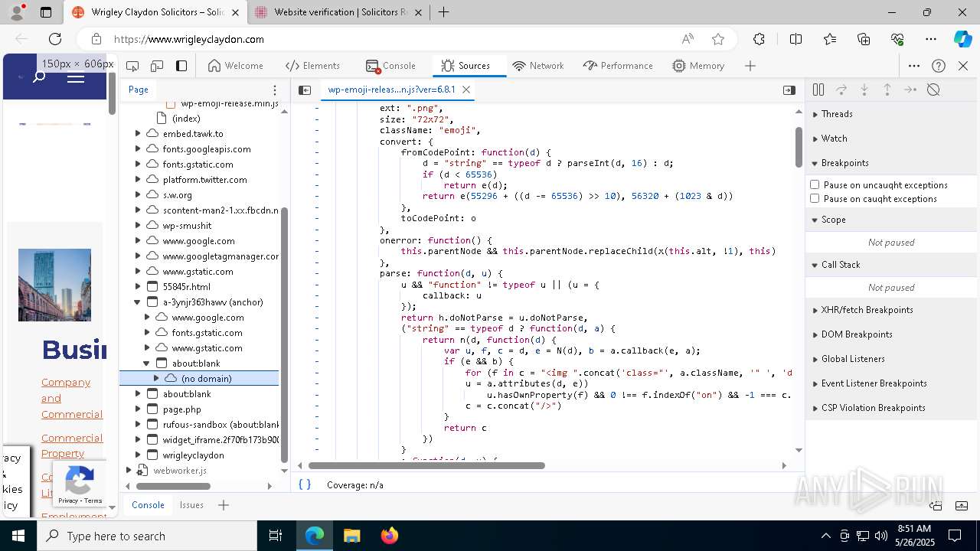The height and width of the screenshot is (551, 980).
Task: Open the Memory DevTools tab
Action: pos(698,66)
